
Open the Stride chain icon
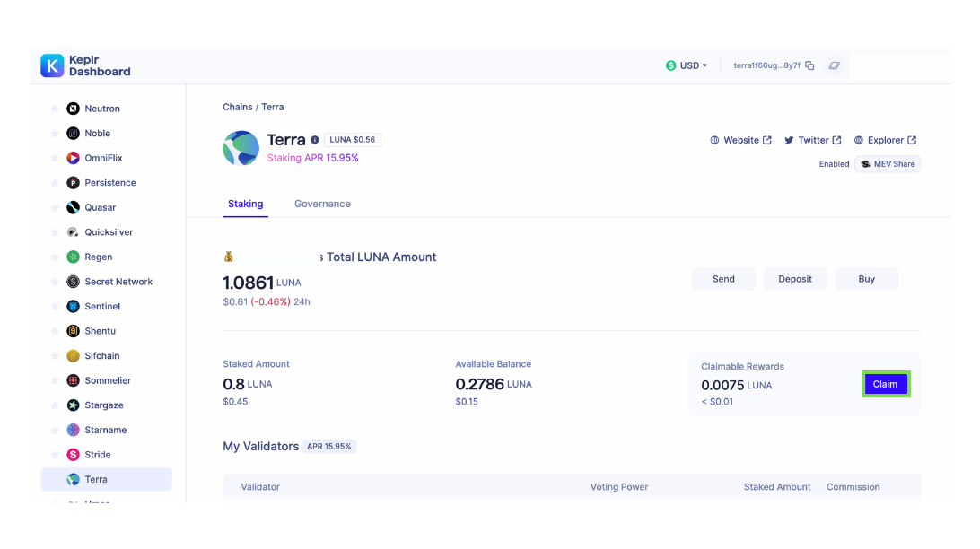[x=73, y=455]
